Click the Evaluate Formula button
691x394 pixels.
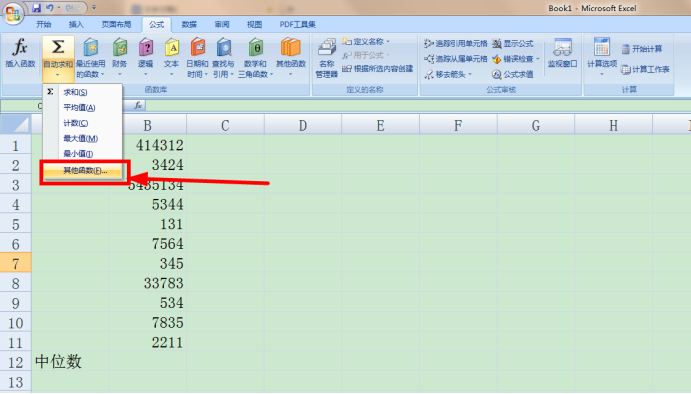pos(513,74)
